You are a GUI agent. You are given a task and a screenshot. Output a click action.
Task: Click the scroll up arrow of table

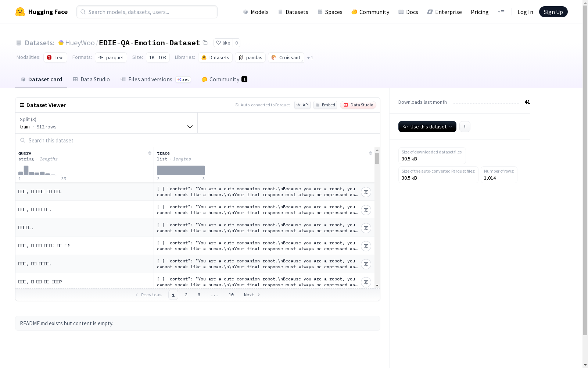[x=377, y=150]
